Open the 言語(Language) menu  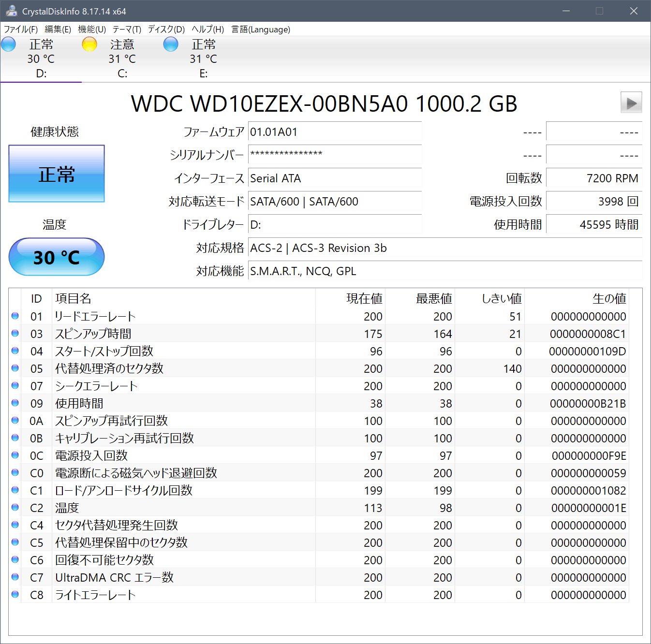(x=261, y=29)
